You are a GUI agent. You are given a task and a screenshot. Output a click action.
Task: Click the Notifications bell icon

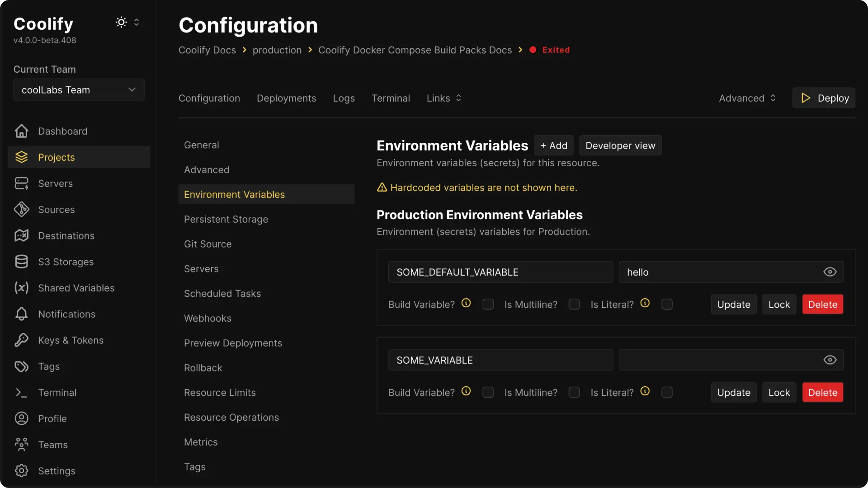[21, 314]
